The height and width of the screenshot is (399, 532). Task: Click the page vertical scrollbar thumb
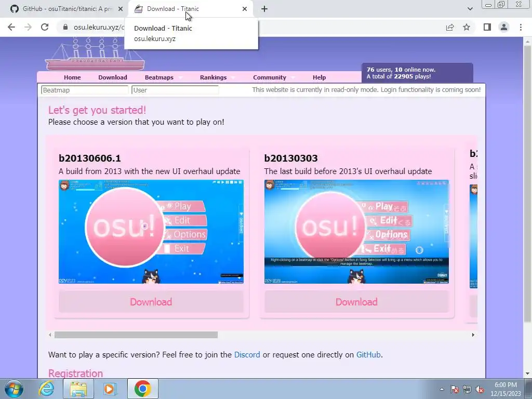[527, 183]
